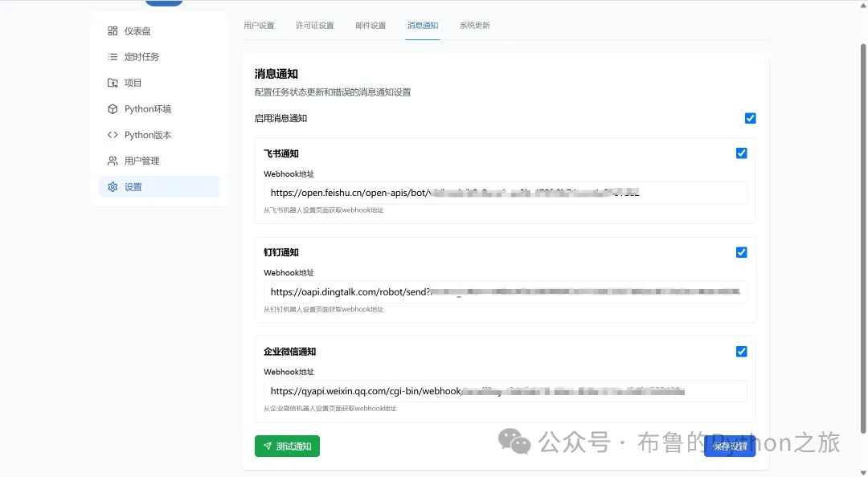Viewport: 868px width, 477px height.
Task: Click the 钉钉 Webhook地址 input field
Action: click(505, 291)
